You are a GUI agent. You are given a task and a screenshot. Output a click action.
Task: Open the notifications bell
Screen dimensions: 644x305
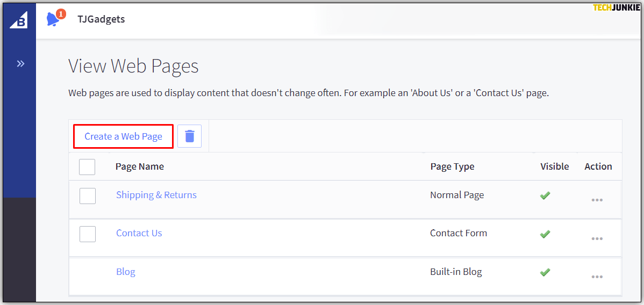[53, 19]
